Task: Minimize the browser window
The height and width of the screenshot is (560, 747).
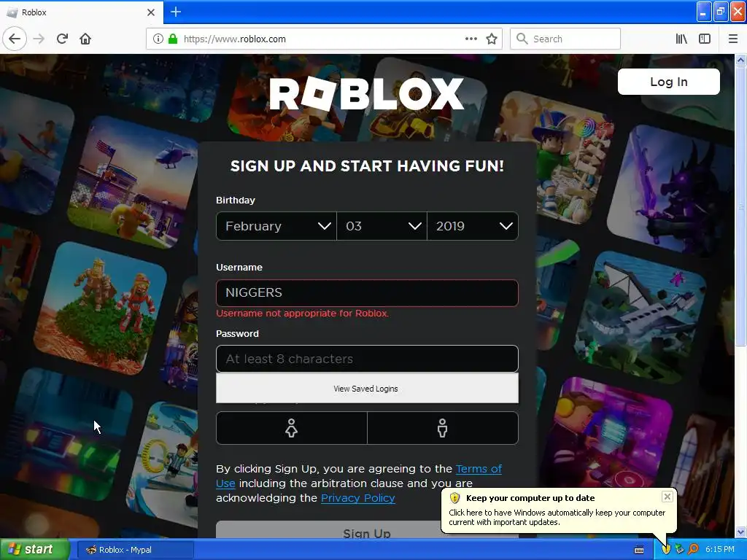Action: pos(704,12)
